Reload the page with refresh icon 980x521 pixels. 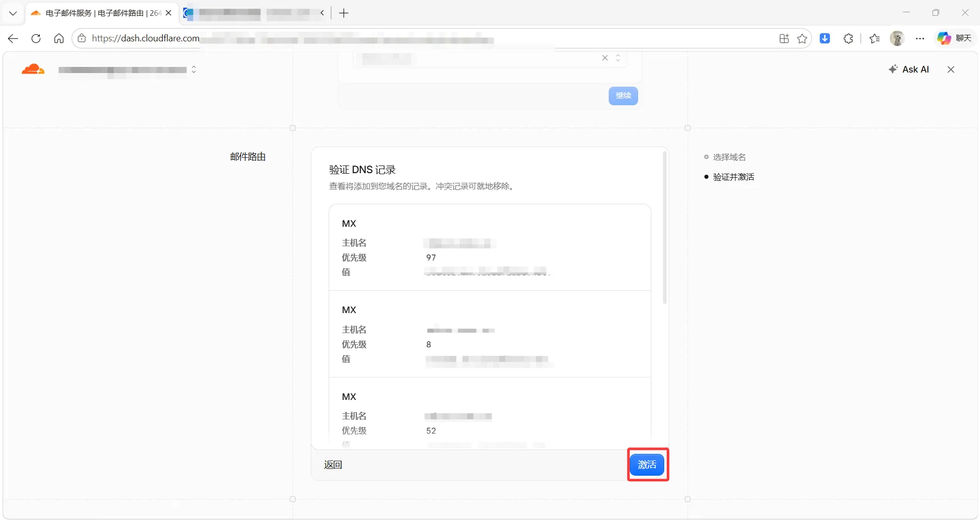[x=36, y=38]
